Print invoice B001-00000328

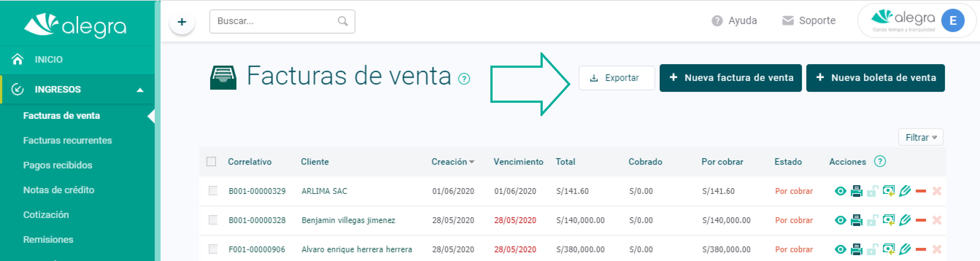[x=856, y=220]
